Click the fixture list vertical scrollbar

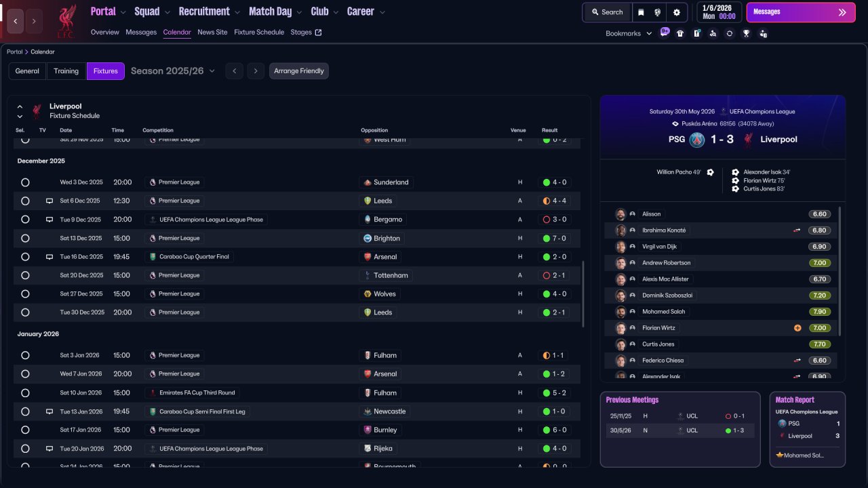point(583,293)
